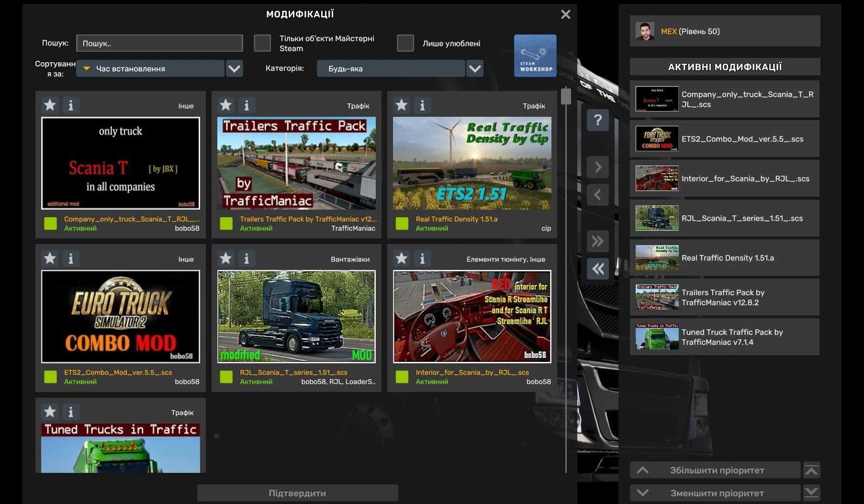Expand the sort by install time dropdown
This screenshot has width=864, height=504.
pos(234,68)
